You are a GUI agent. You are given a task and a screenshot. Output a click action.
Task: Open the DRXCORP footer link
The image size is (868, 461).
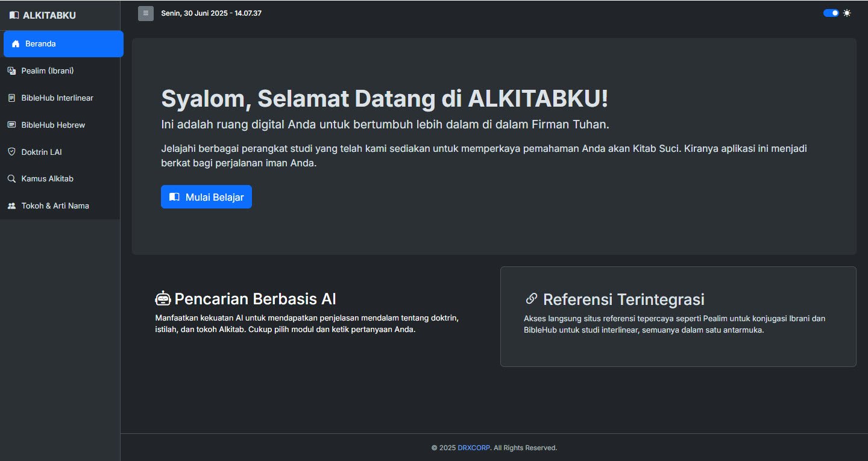click(474, 448)
